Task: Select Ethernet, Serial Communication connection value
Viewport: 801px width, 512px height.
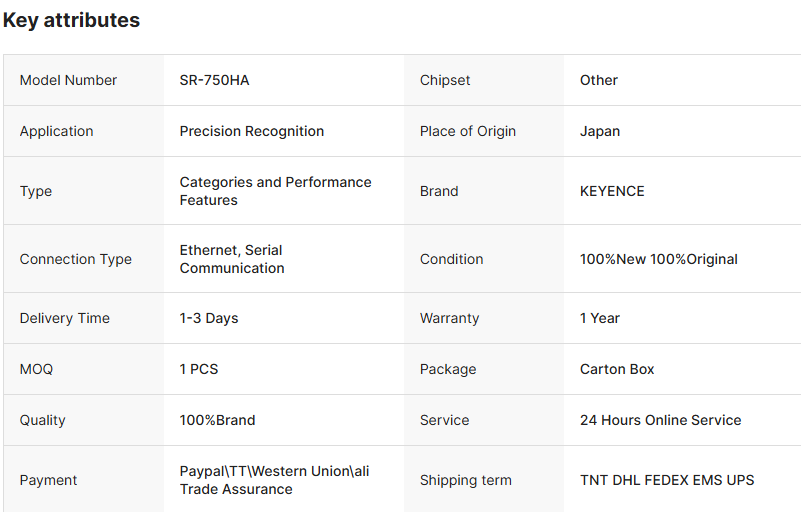Action: click(232, 259)
